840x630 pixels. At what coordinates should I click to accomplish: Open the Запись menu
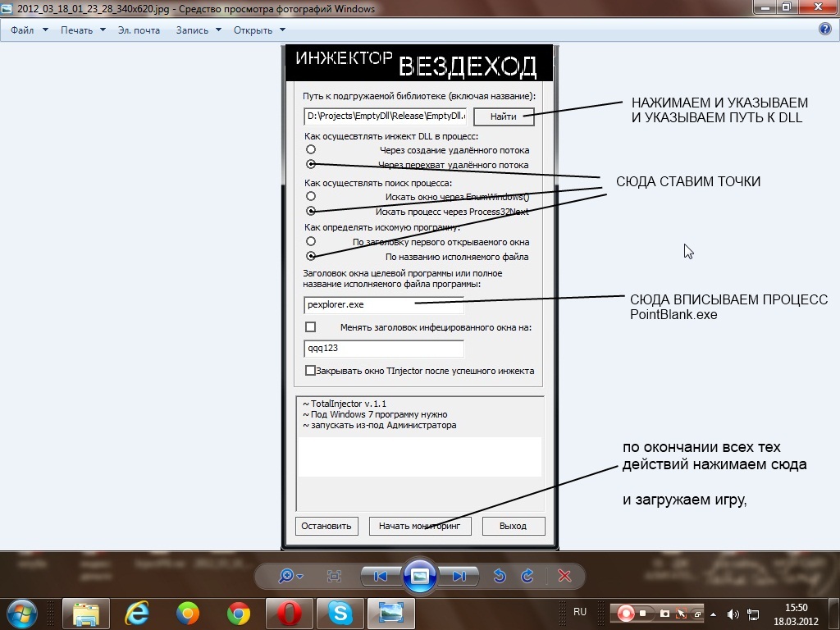[x=192, y=30]
